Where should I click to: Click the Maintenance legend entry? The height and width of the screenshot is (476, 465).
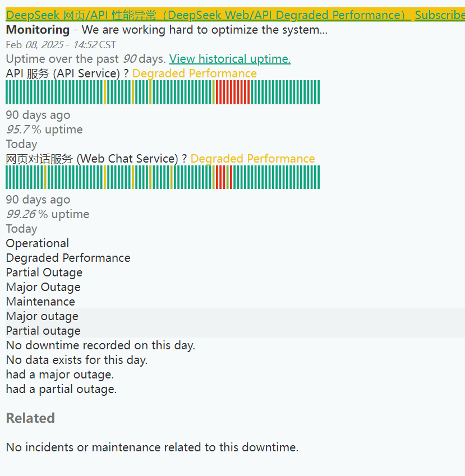click(x=40, y=302)
